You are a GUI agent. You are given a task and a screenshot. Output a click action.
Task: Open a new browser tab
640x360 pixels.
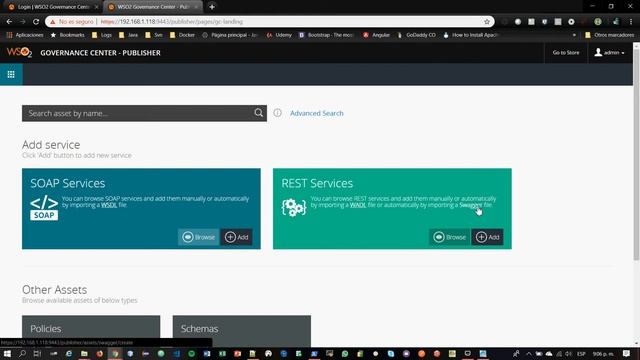click(x=212, y=7)
